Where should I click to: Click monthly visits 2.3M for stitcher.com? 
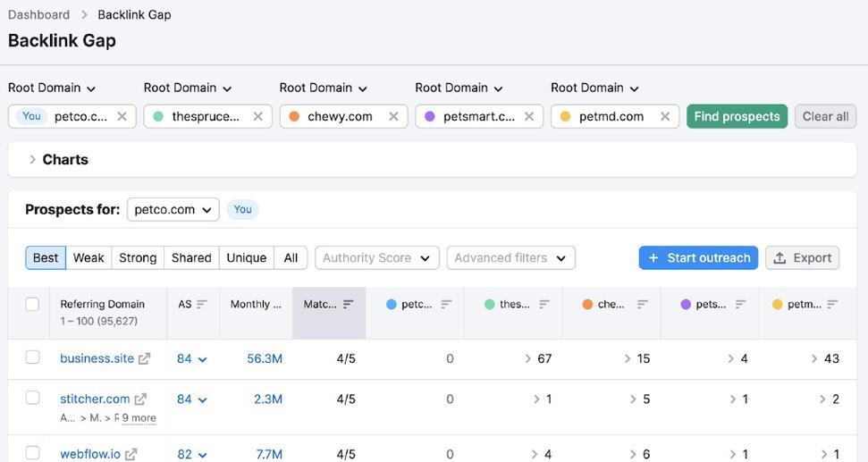[268, 399]
